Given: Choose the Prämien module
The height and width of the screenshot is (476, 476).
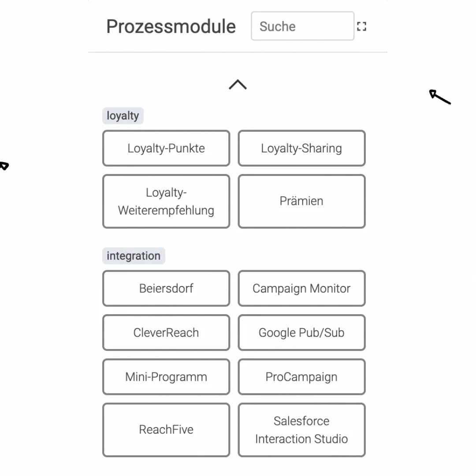Looking at the screenshot, I should point(301,201).
